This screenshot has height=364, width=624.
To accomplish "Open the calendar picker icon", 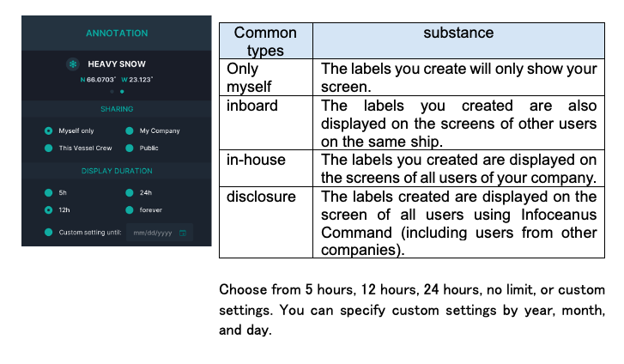I will tap(183, 233).
